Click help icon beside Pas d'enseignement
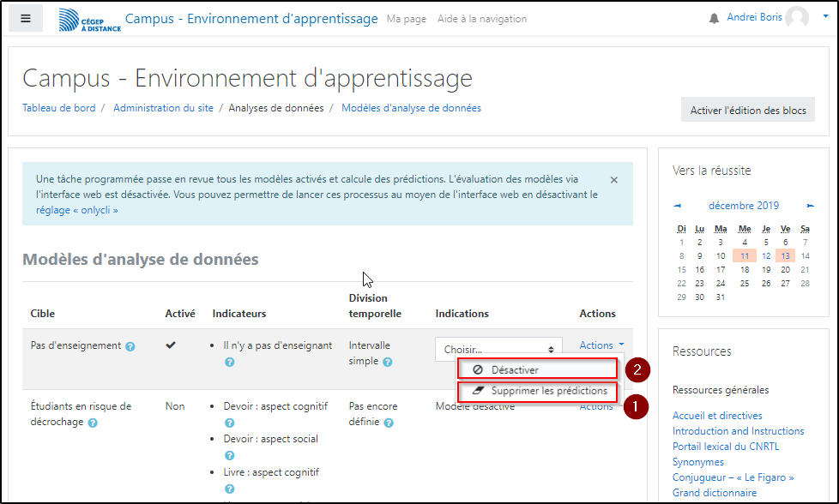839x504 pixels. click(130, 347)
